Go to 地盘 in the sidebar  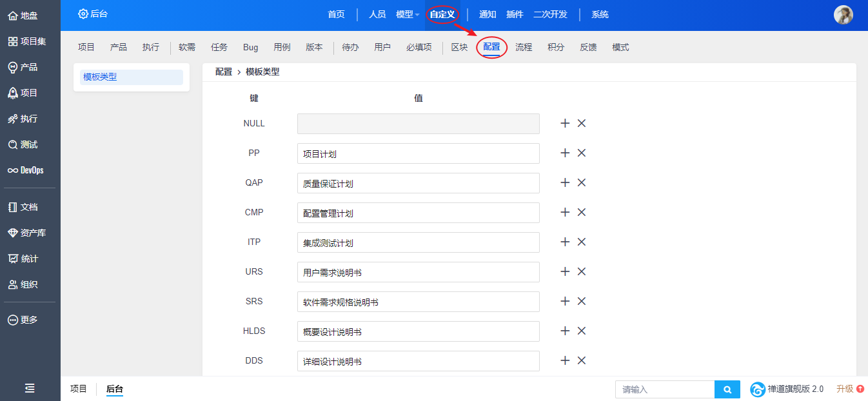tap(23, 15)
